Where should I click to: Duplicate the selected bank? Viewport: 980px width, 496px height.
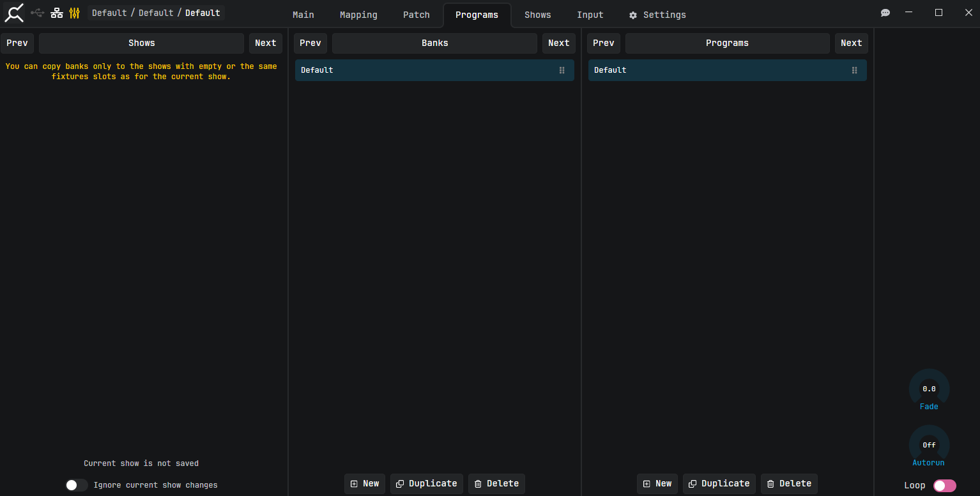coord(427,484)
